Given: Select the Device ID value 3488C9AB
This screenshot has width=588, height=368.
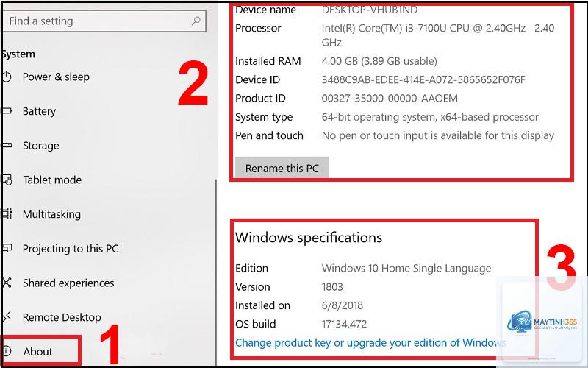Looking at the screenshot, I should pos(423,79).
